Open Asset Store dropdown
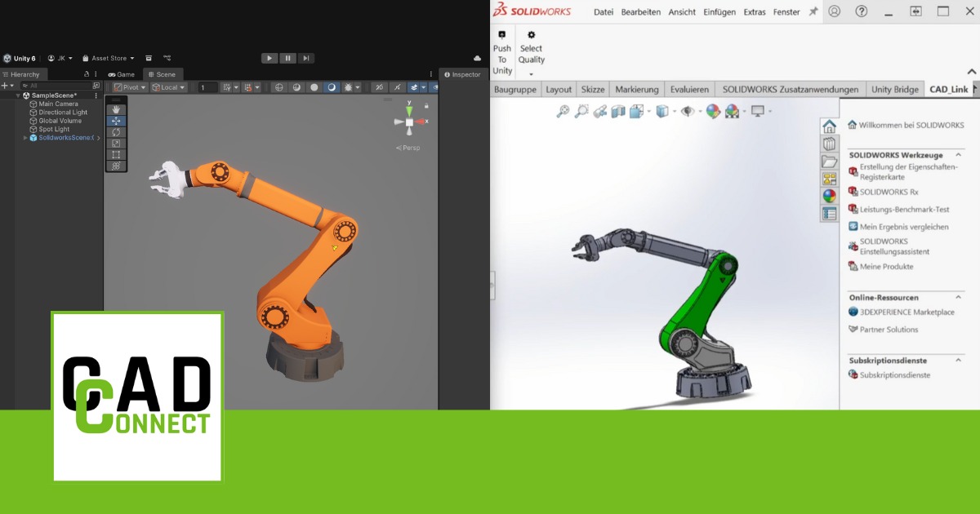980x514 pixels. click(109, 58)
